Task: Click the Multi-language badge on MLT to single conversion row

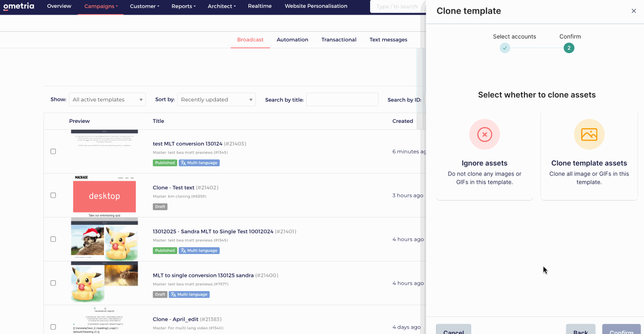Action: coord(189,295)
